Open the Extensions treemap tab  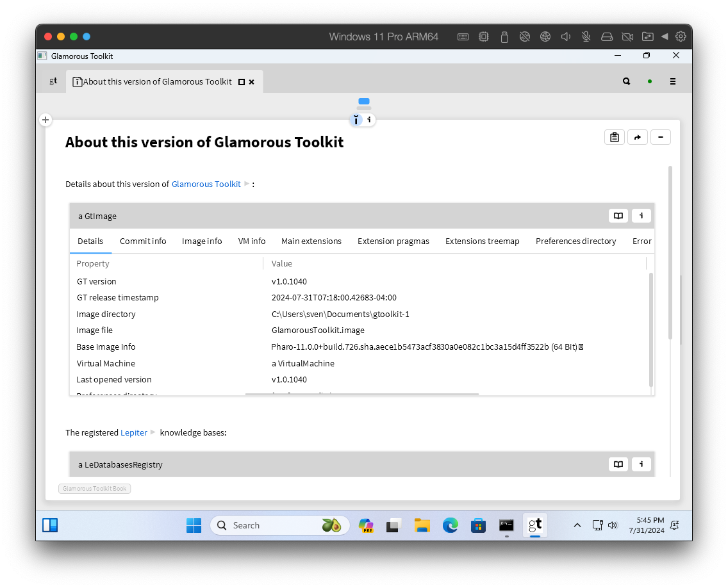[x=483, y=241]
